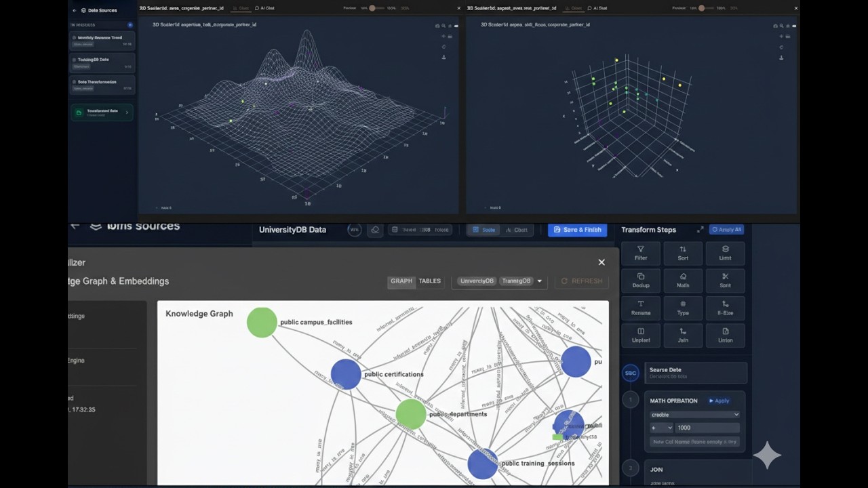The image size is (868, 488).
Task: Click the rotate icon on the left surface chart
Action: point(444,47)
